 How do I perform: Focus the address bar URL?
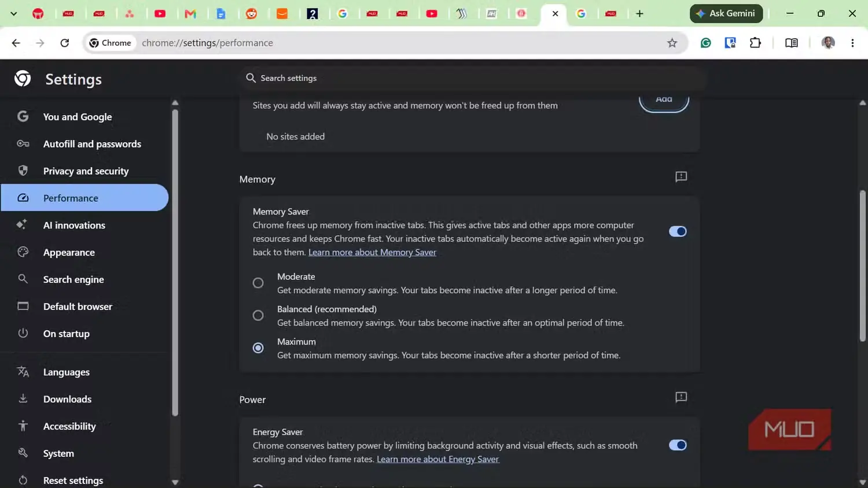(207, 43)
